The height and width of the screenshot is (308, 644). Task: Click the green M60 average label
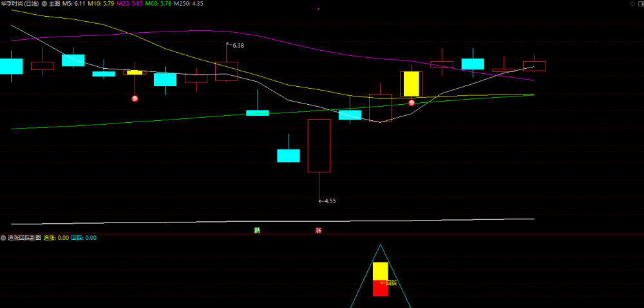[x=158, y=3]
